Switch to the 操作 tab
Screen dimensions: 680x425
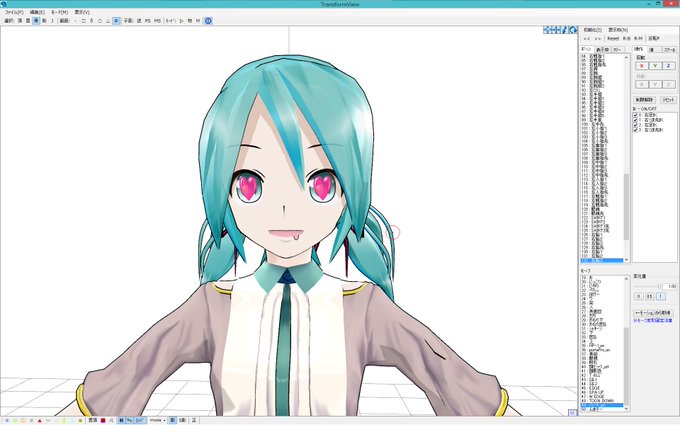point(639,49)
